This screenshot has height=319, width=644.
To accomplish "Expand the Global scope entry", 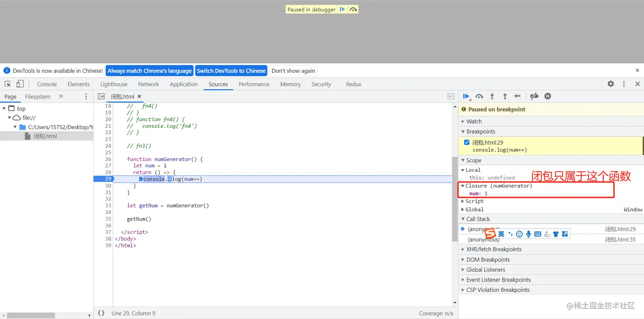I will click(474, 210).
